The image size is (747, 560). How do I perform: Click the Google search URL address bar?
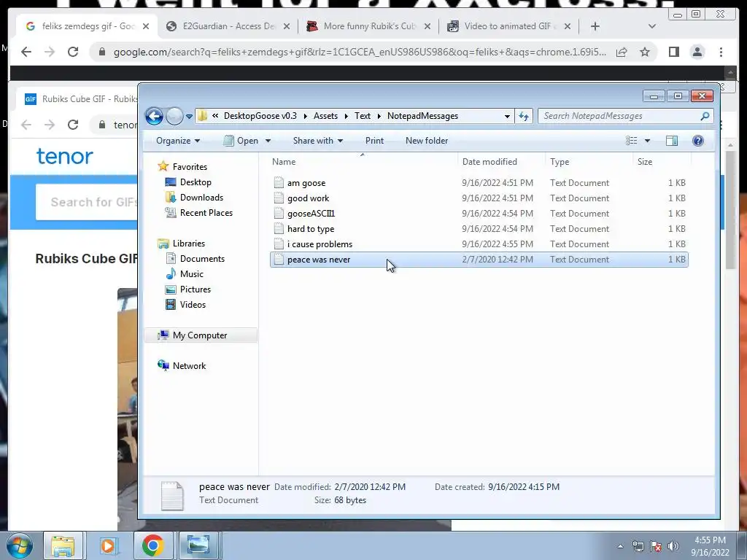360,52
